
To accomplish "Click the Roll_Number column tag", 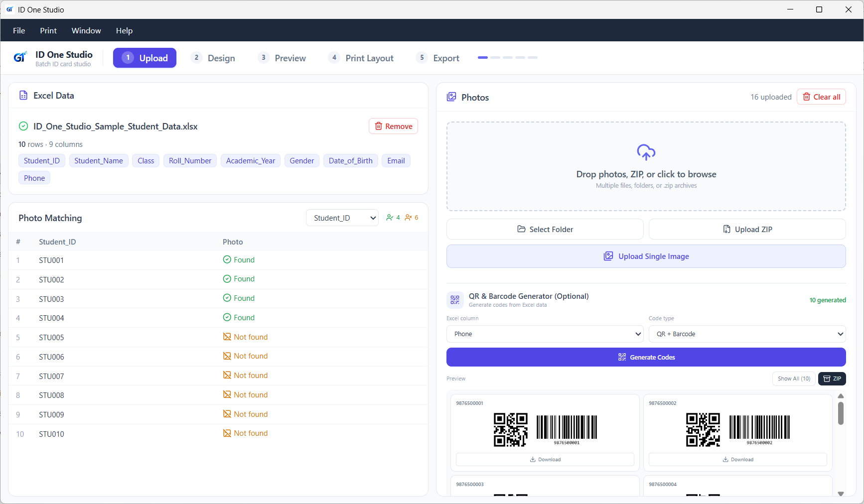I will point(190,160).
